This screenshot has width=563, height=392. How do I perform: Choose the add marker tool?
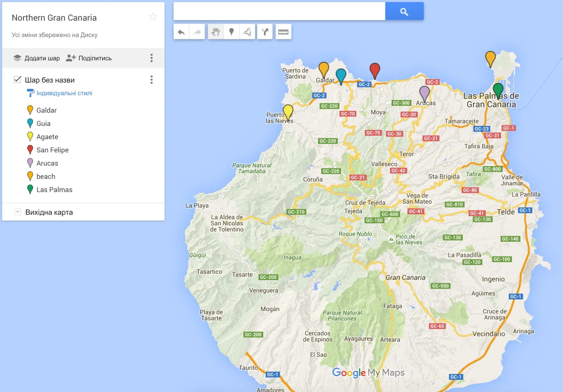(232, 32)
